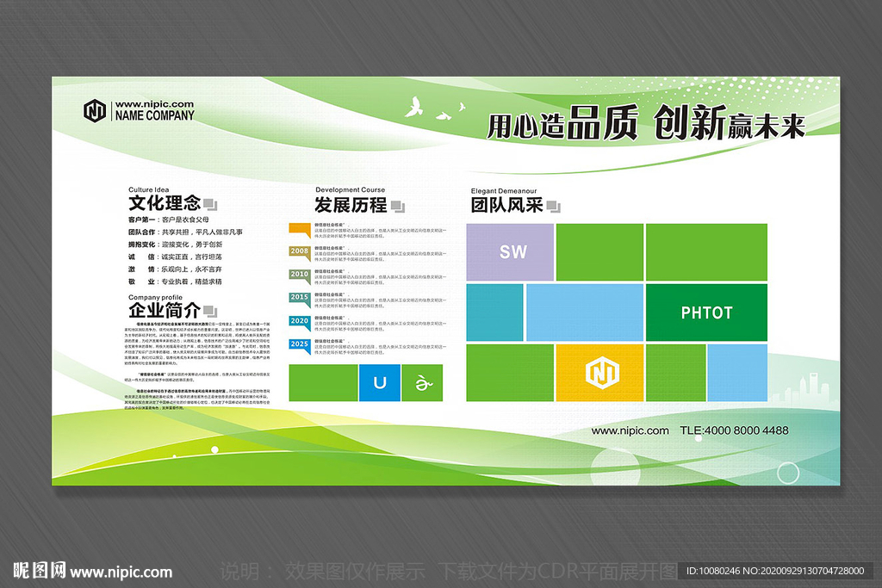Click the www.nipic.com text beside the top logo
The image size is (882, 588).
155,104
